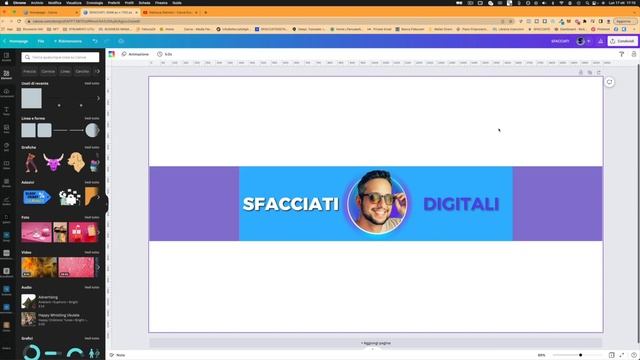
Task: Click Vedi tutto next to Grafici
Action: 92,338
